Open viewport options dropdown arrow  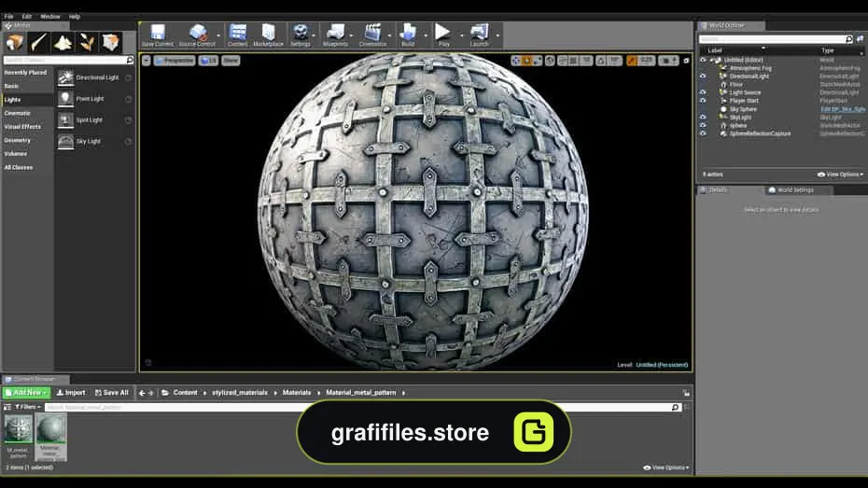147,61
